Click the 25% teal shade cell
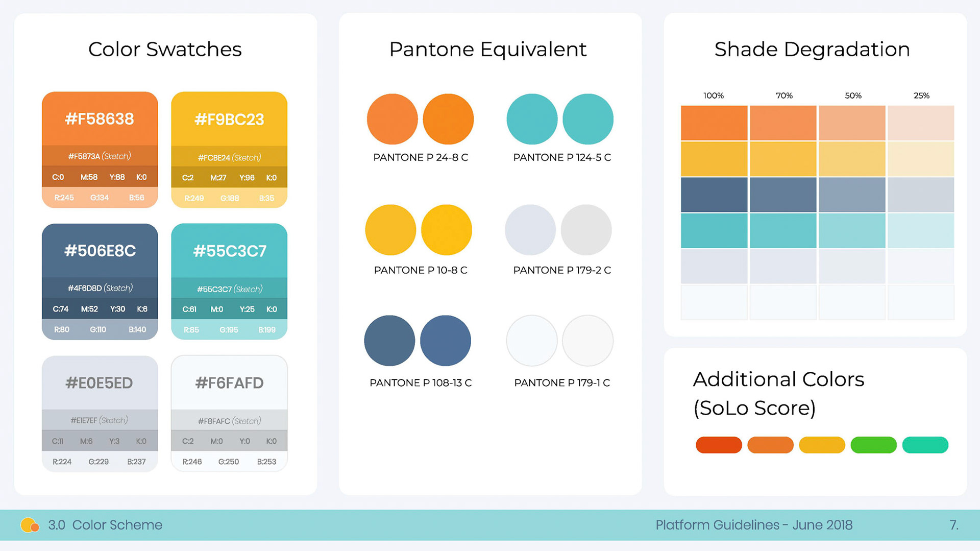This screenshot has width=980, height=551. coord(921,230)
